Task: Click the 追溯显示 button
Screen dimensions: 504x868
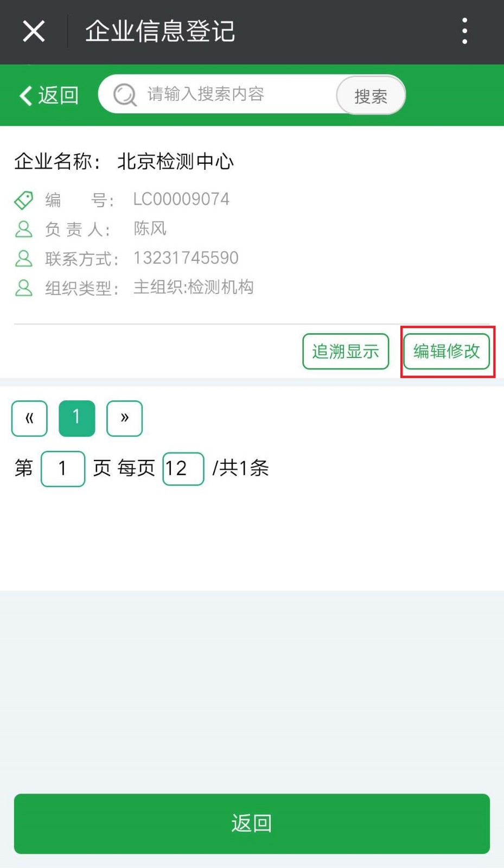Action: 346,352
